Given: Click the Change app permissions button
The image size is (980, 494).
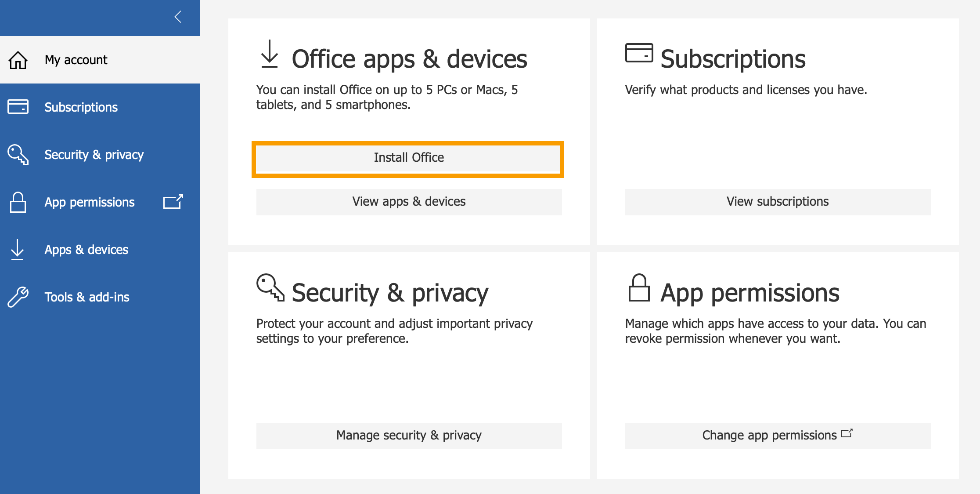Looking at the screenshot, I should [777, 436].
